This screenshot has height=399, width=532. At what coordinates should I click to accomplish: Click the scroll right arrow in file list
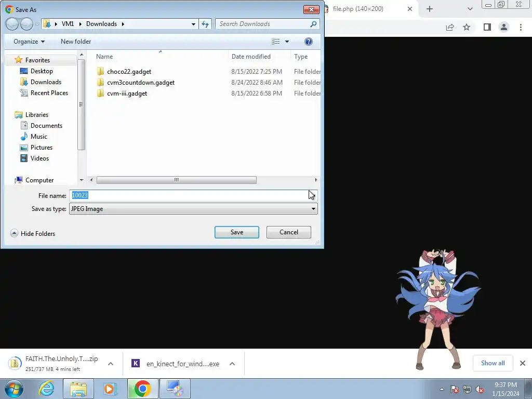coord(316,180)
